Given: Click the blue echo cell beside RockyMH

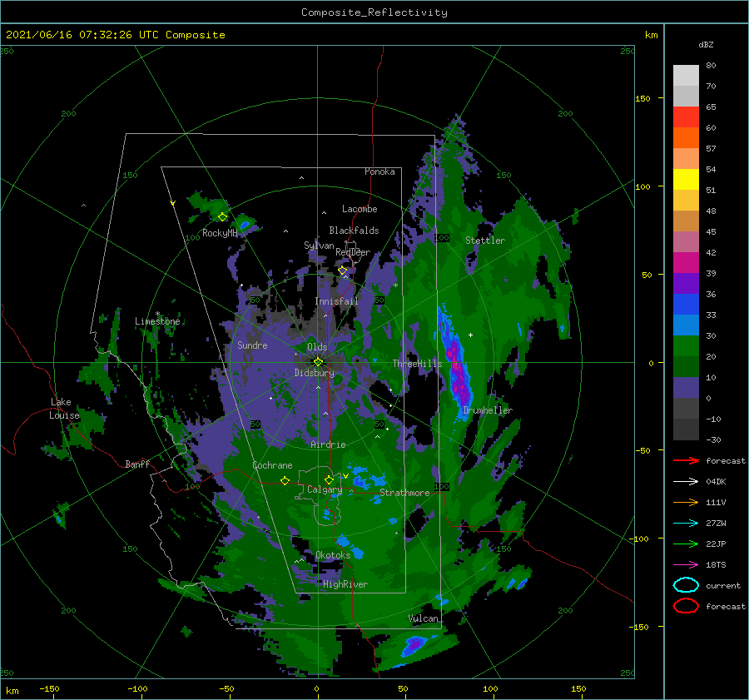Looking at the screenshot, I should [x=245, y=224].
